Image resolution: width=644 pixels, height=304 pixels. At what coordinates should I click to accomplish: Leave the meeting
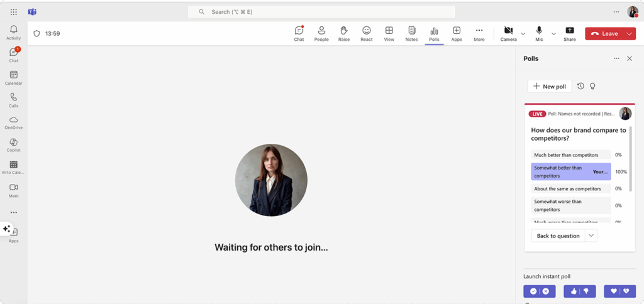click(604, 34)
